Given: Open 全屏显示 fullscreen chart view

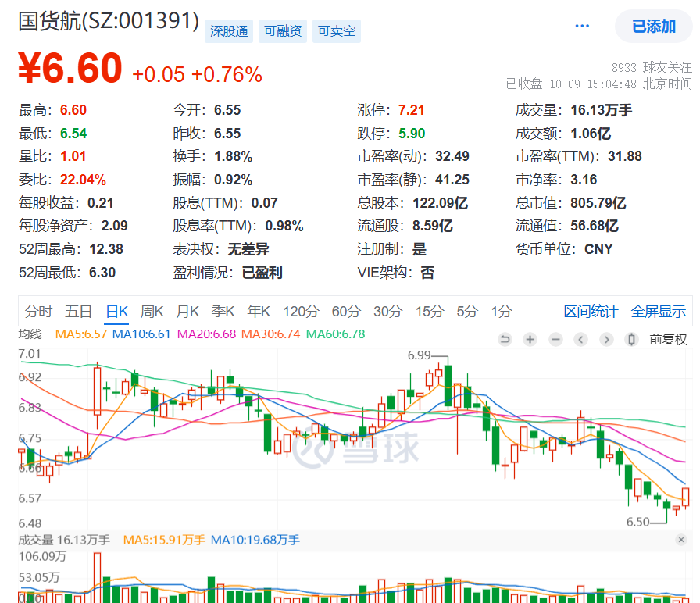Looking at the screenshot, I should 658,312.
